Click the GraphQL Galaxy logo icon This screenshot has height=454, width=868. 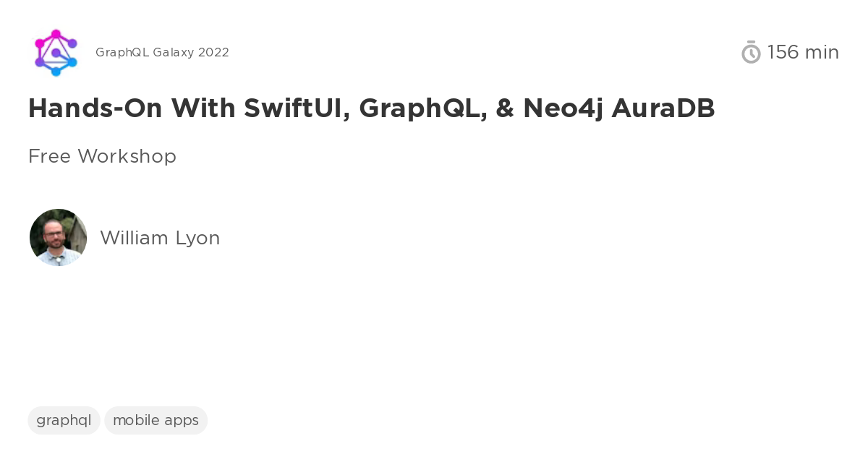point(56,52)
